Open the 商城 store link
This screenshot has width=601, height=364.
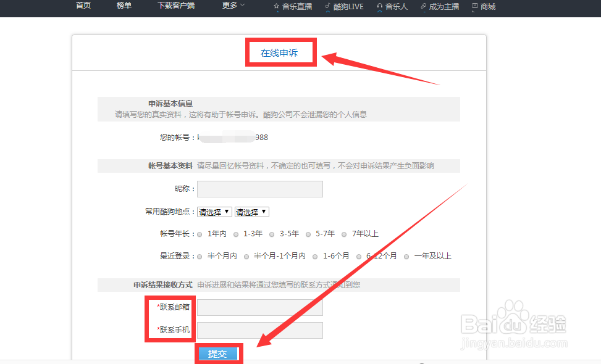tap(488, 7)
